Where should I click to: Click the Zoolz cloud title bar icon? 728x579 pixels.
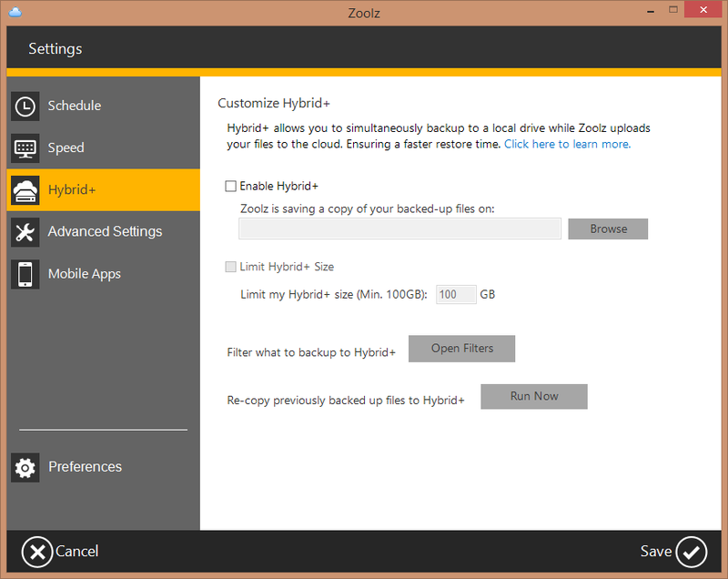(15, 12)
